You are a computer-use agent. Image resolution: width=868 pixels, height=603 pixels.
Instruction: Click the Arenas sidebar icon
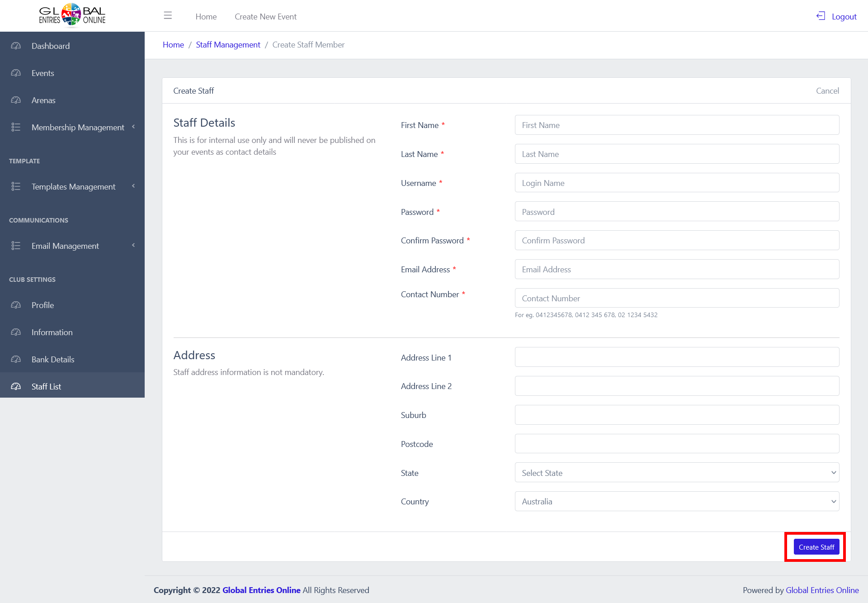coord(16,100)
